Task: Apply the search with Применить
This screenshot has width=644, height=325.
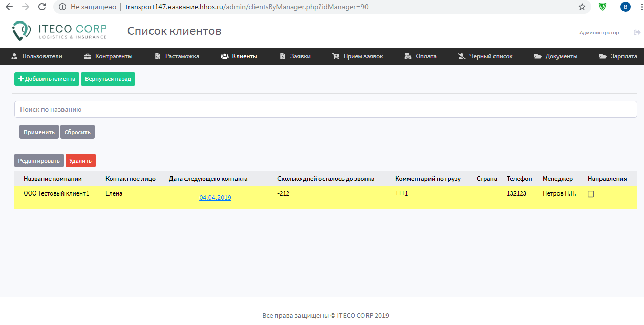Action: [39, 132]
